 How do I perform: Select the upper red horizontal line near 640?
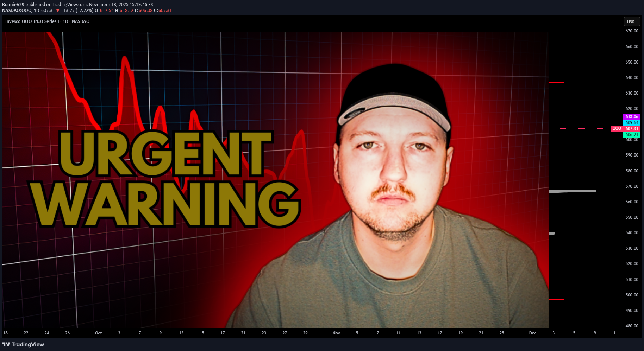[556, 83]
